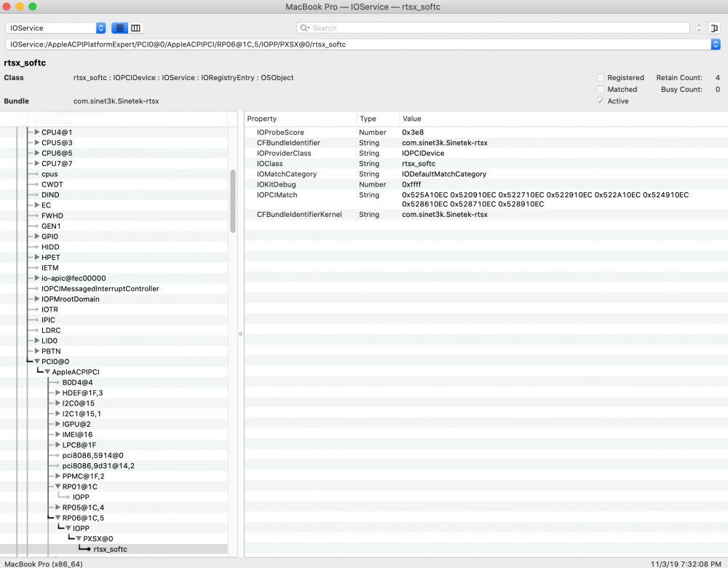Expand the LID0 node

(x=36, y=341)
